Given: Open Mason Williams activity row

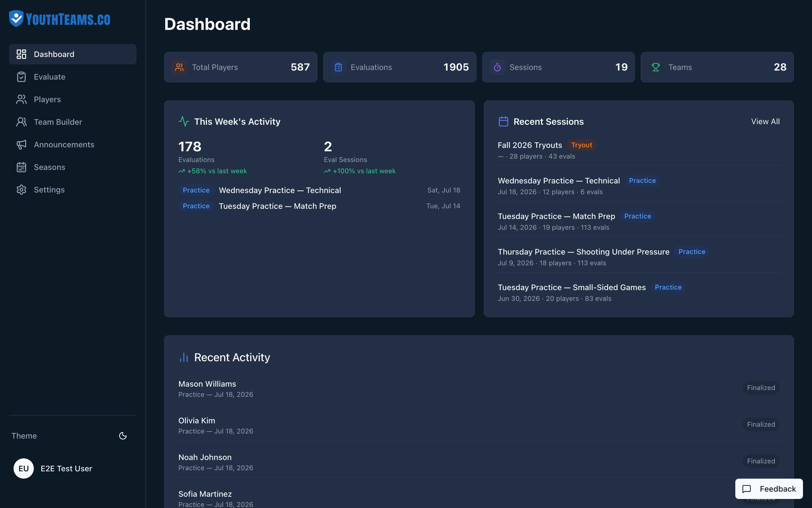Looking at the screenshot, I should (479, 388).
